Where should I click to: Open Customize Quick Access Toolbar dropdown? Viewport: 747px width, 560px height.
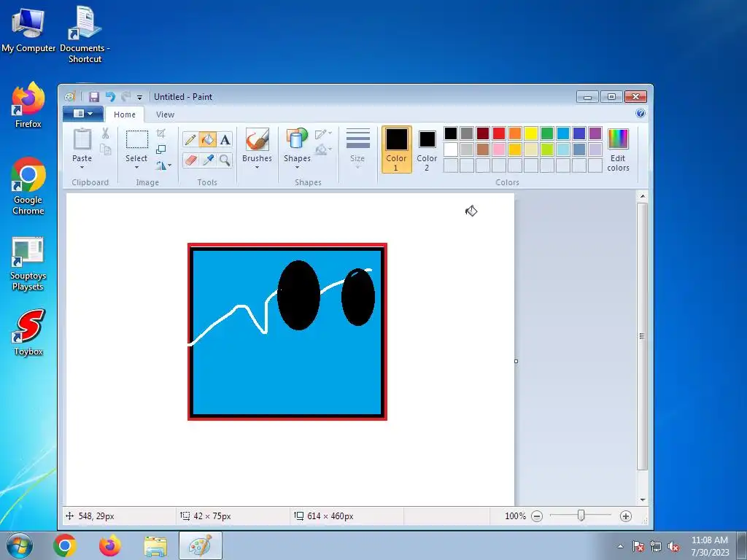click(x=139, y=98)
